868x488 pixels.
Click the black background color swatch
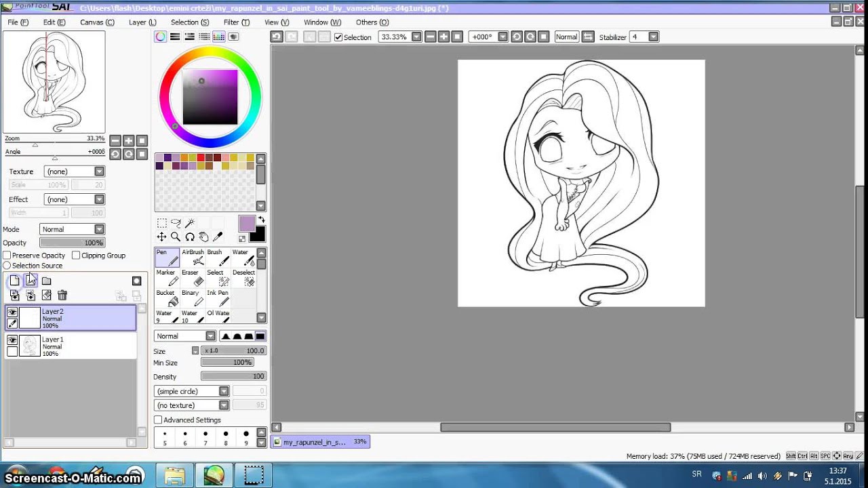pos(258,235)
